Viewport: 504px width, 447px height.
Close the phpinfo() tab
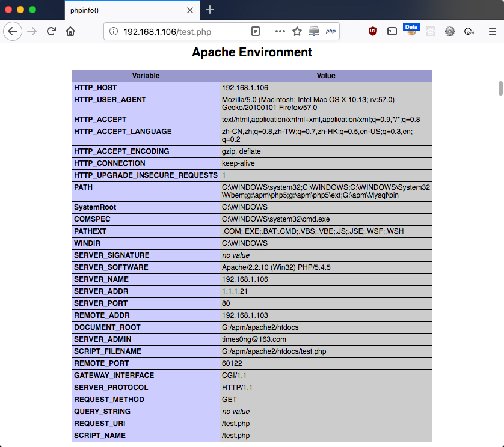pyautogui.click(x=190, y=10)
